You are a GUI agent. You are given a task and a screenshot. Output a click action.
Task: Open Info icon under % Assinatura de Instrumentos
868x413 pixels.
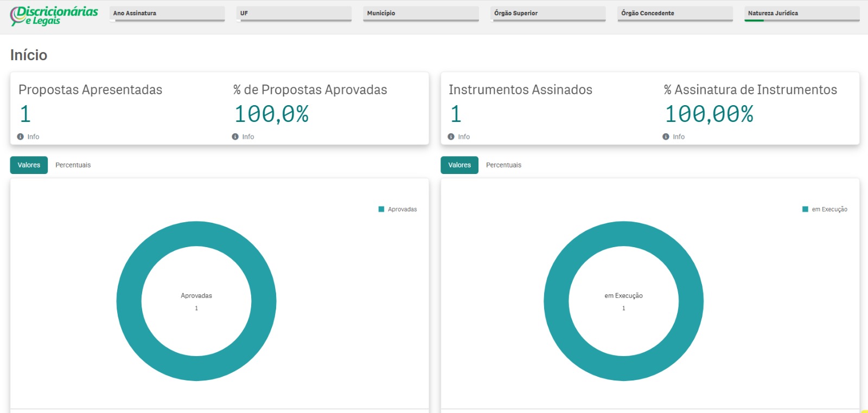tap(666, 137)
